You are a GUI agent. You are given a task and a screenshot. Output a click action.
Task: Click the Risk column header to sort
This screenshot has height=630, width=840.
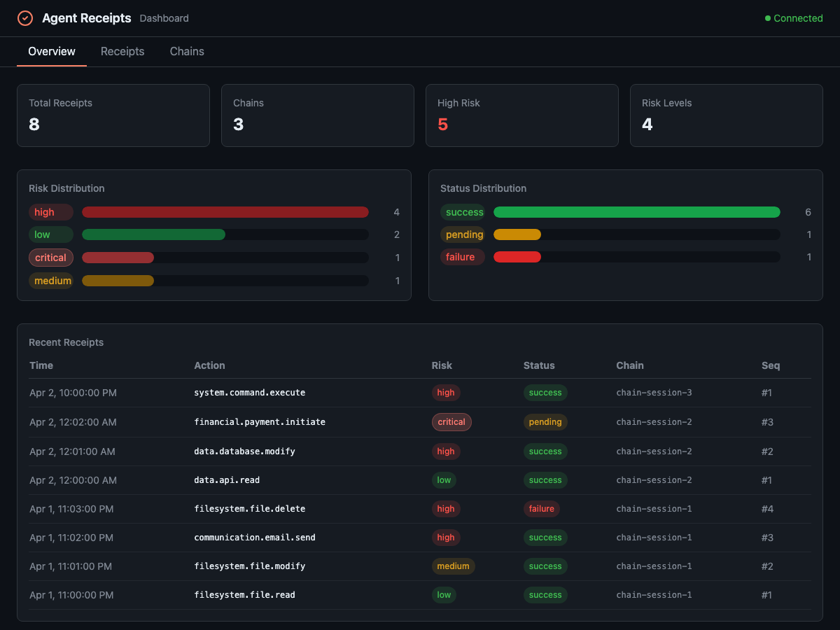(x=442, y=365)
